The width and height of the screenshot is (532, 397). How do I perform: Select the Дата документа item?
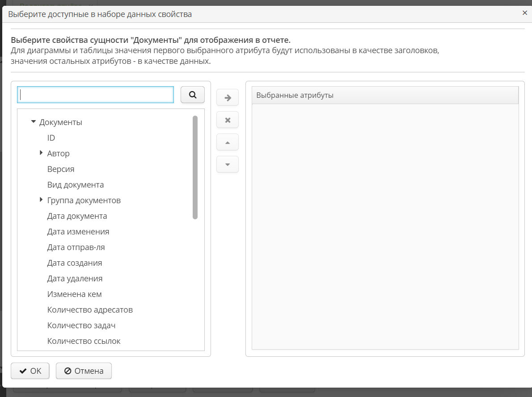[x=77, y=216]
